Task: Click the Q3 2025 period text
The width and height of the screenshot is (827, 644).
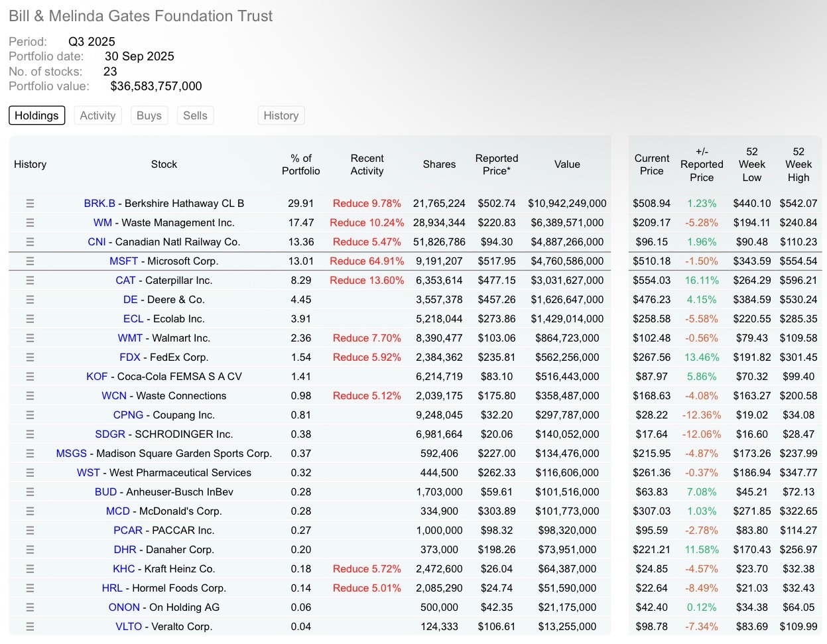Action: pyautogui.click(x=92, y=42)
